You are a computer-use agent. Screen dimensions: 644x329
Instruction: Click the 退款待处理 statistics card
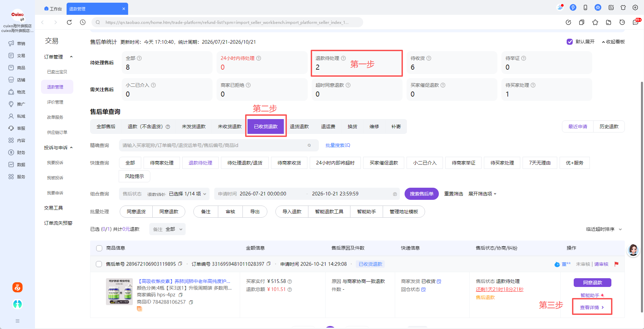(357, 63)
